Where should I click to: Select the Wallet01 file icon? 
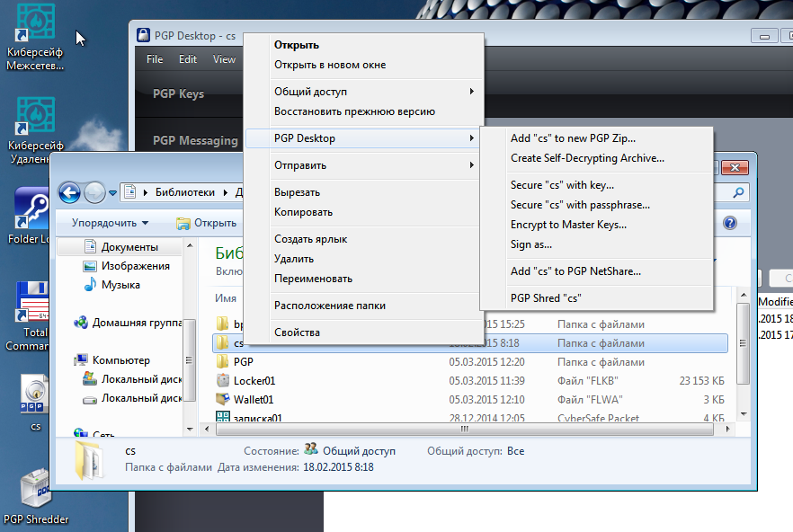[x=223, y=399]
